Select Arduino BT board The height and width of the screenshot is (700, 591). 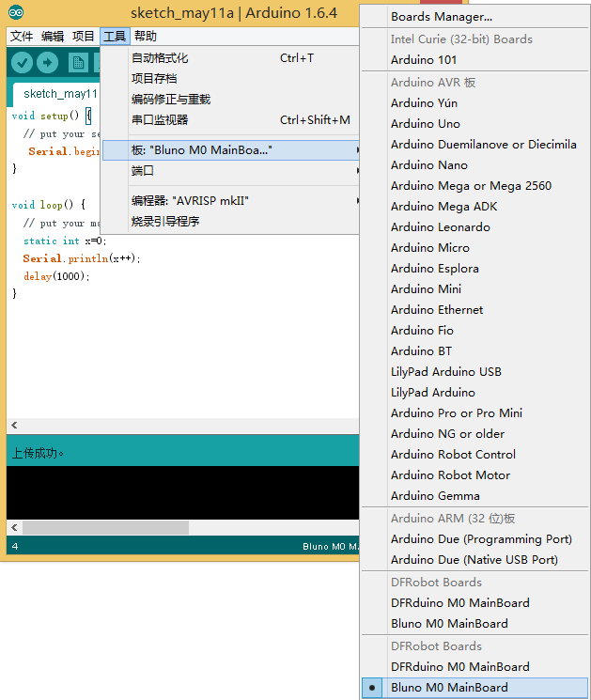(x=474, y=351)
